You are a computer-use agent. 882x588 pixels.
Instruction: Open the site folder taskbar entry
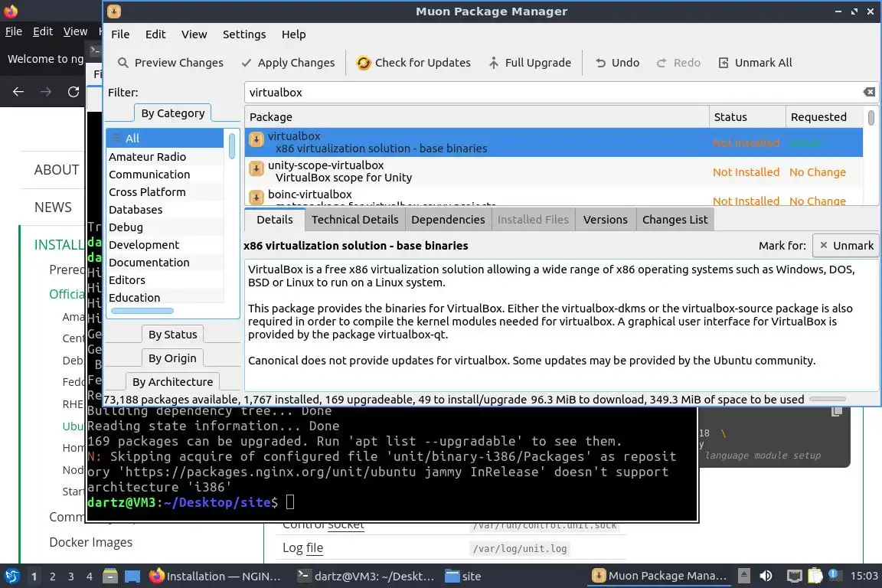pos(463,577)
